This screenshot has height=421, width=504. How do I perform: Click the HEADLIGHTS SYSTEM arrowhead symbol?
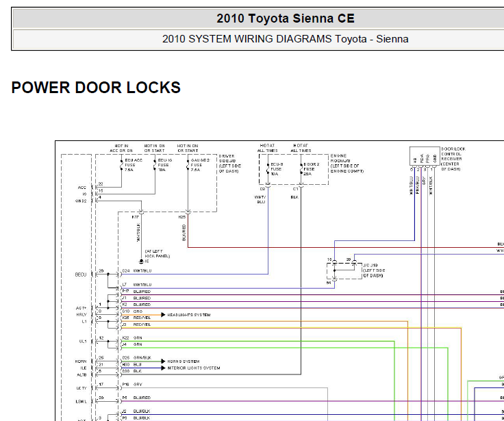163,315
